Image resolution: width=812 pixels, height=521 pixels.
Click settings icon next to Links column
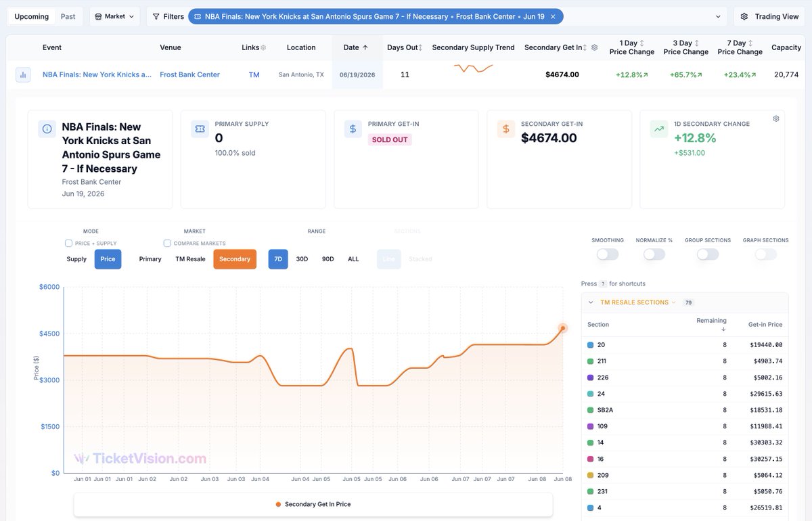263,47
